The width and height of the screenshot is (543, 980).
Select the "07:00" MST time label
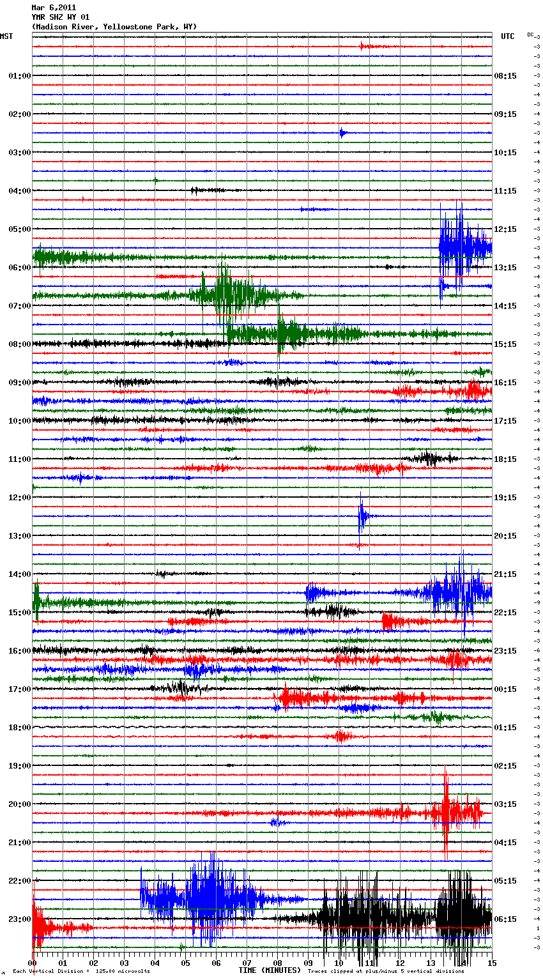pos(20,306)
